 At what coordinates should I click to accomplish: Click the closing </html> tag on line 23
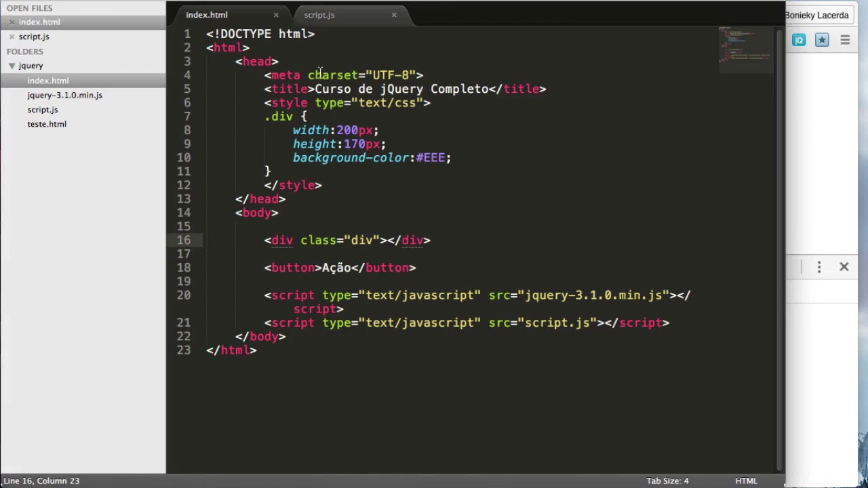click(231, 350)
